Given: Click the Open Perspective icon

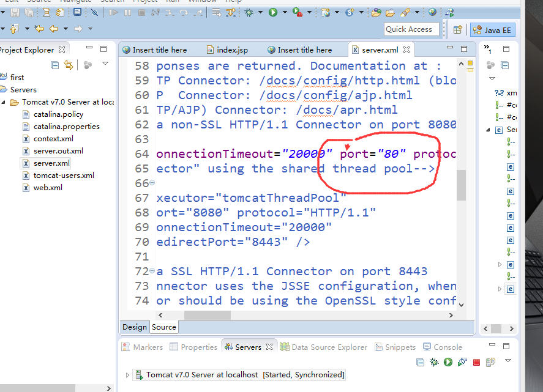Looking at the screenshot, I should pos(457,30).
